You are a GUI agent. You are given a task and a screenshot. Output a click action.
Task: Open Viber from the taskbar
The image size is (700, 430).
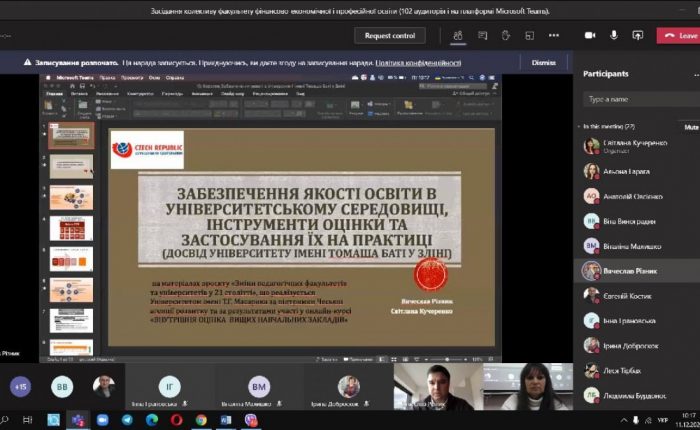(x=250, y=420)
